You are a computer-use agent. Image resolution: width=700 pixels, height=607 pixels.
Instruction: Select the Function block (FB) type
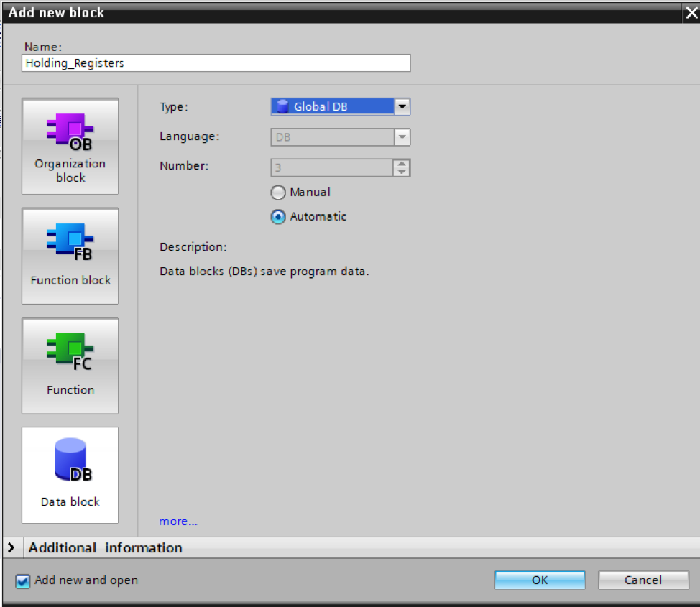[70, 256]
